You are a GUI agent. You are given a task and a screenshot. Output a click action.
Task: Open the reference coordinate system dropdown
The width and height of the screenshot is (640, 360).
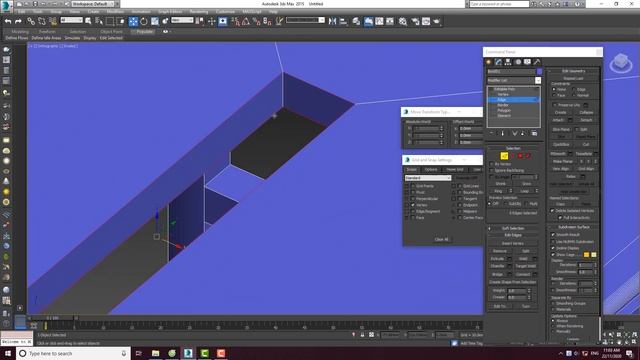pos(182,20)
